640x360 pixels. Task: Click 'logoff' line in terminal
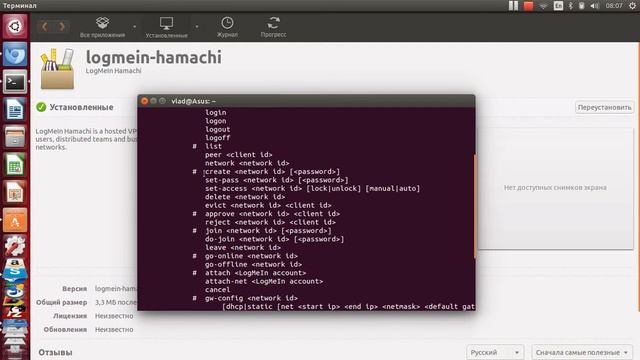coord(218,138)
